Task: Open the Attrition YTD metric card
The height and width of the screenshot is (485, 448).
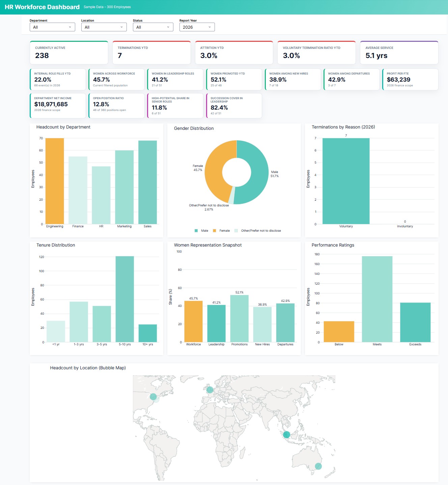Action: coord(234,52)
